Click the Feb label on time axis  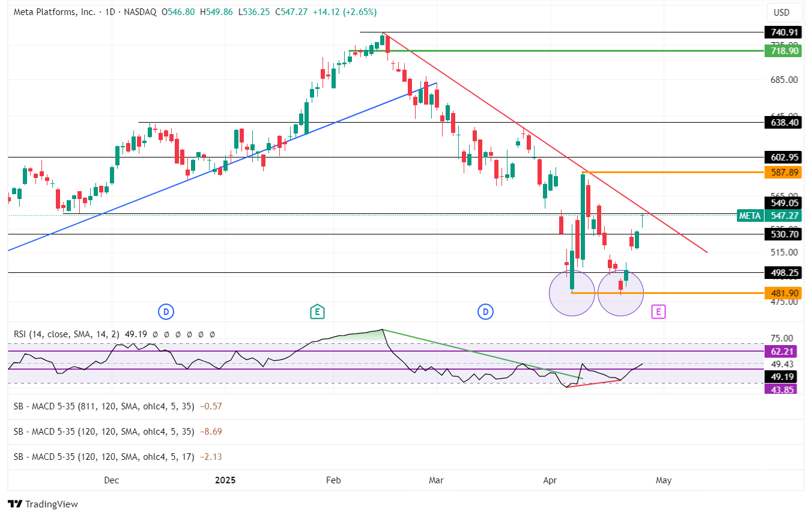click(333, 480)
